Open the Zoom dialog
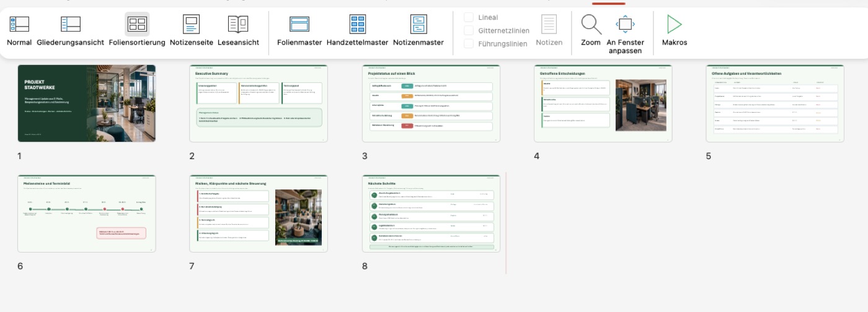The height and width of the screenshot is (312, 868). click(x=591, y=30)
